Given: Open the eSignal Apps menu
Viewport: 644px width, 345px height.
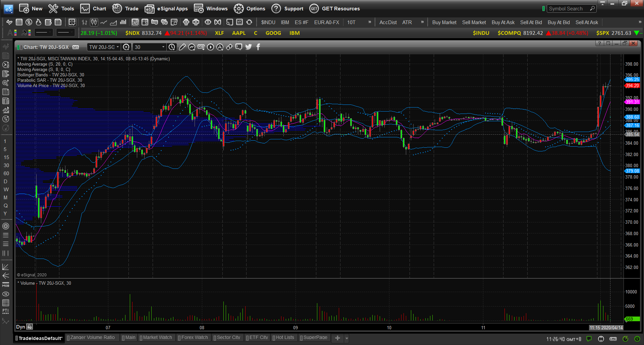Looking at the screenshot, I should (x=166, y=9).
